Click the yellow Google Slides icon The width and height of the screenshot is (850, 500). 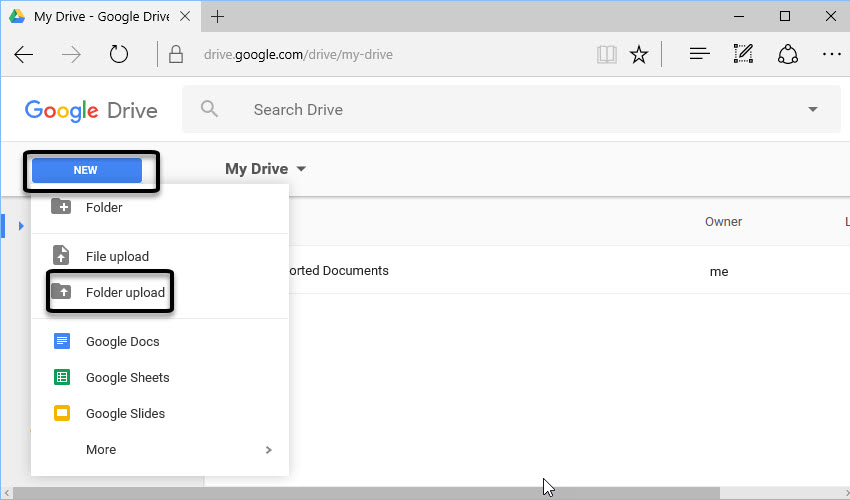click(62, 413)
